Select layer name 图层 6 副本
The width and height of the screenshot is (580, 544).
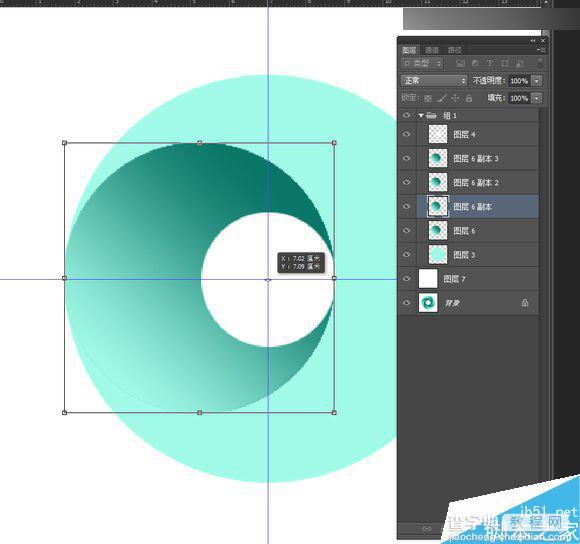(x=472, y=207)
